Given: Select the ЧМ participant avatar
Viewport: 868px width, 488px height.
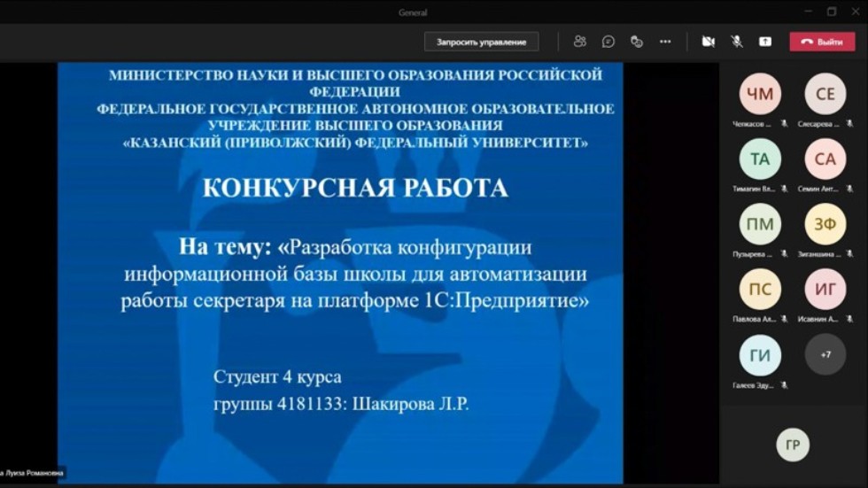Looking at the screenshot, I should [x=760, y=94].
